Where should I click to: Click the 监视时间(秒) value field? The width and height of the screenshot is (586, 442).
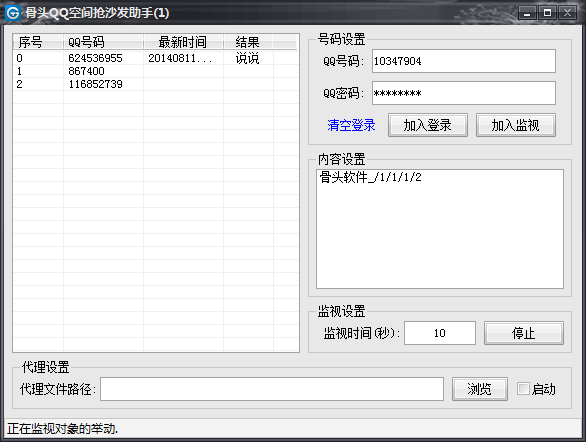click(440, 333)
